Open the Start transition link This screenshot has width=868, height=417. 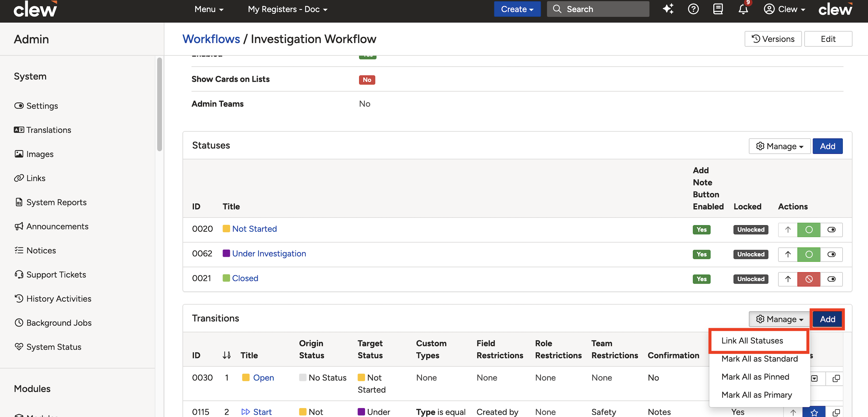(x=262, y=412)
